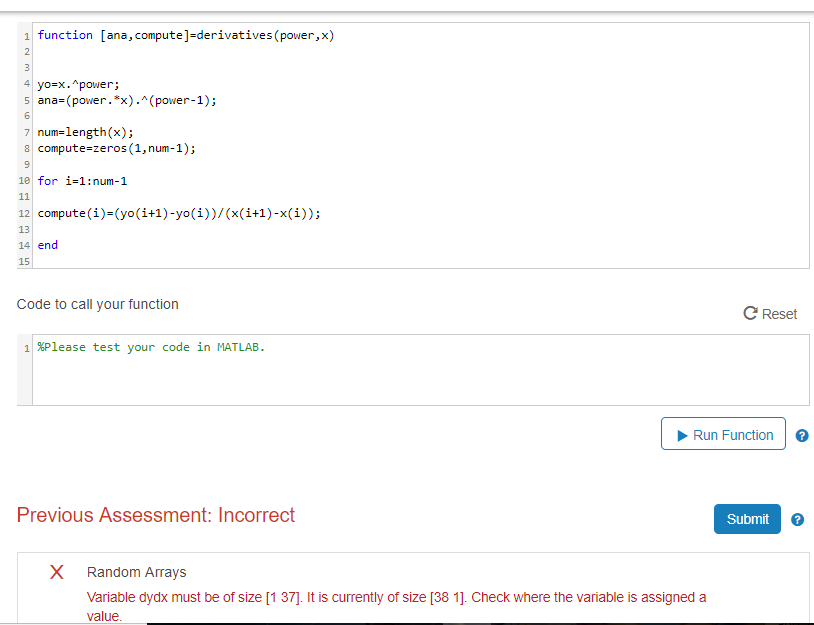Viewport: 814px width, 625px height.
Task: Click line number 12 in the editor
Action: point(23,213)
